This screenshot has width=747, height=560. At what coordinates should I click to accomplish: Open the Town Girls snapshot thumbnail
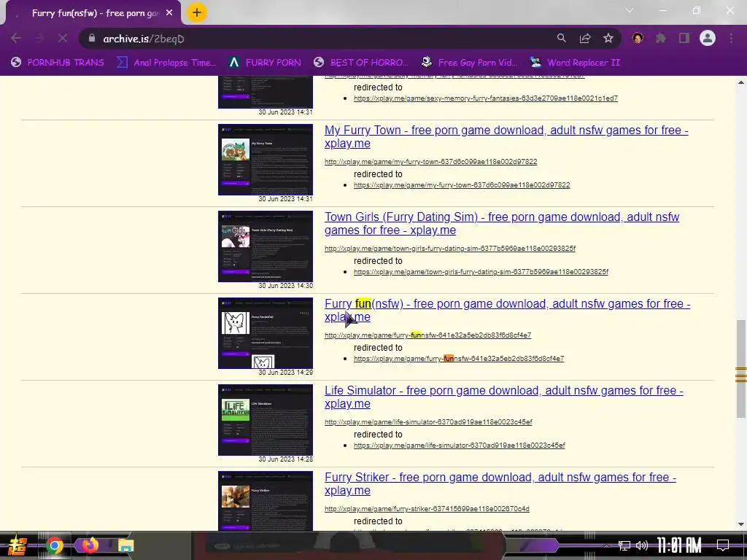point(266,246)
